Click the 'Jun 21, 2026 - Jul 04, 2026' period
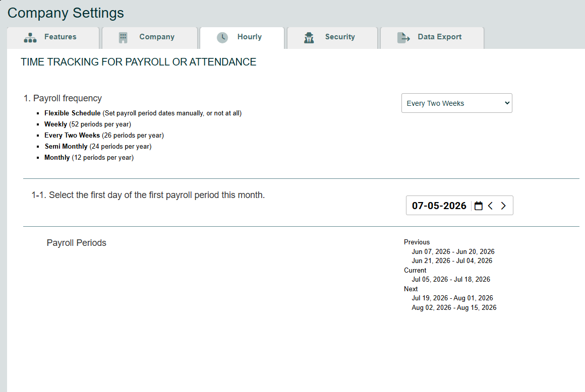585x392 pixels. 452,261
